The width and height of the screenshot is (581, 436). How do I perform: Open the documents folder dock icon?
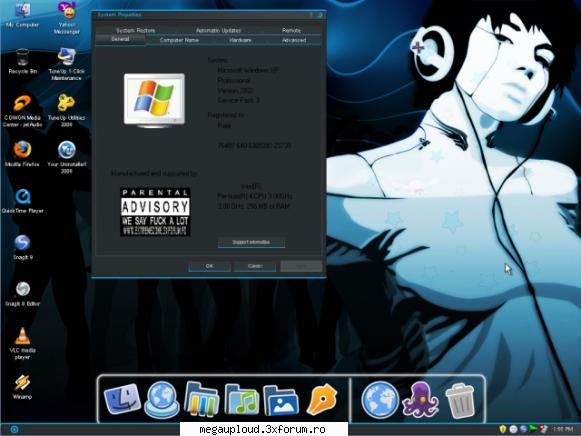pos(201,399)
